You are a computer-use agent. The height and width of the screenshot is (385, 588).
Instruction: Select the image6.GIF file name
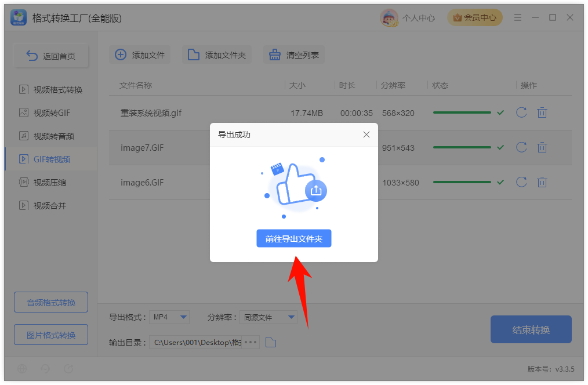coord(142,183)
